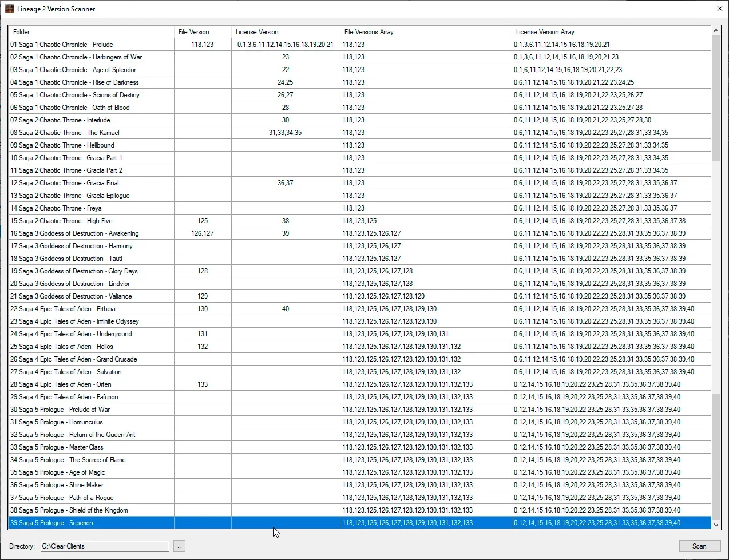
Task: Click License Version cell 31,33,34,35
Action: (286, 133)
